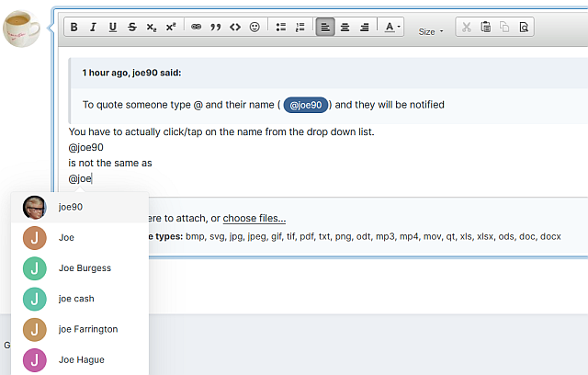Insert a code snippet
Viewport: 588px width, 375px height.
235,27
